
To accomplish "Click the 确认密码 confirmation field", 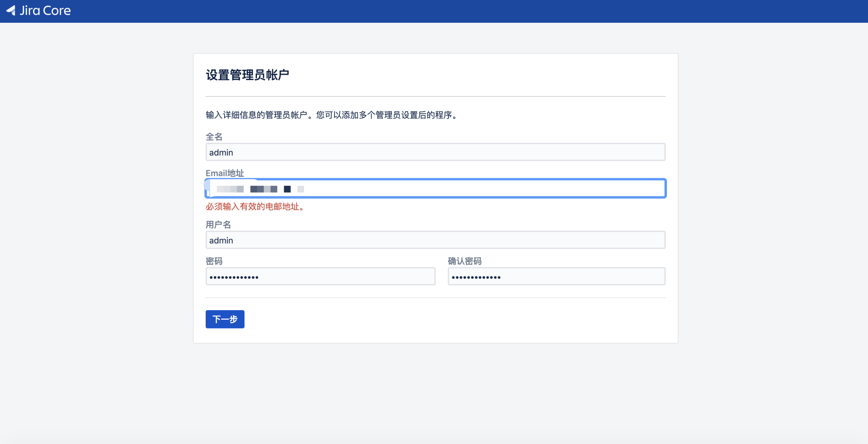I will coord(556,276).
